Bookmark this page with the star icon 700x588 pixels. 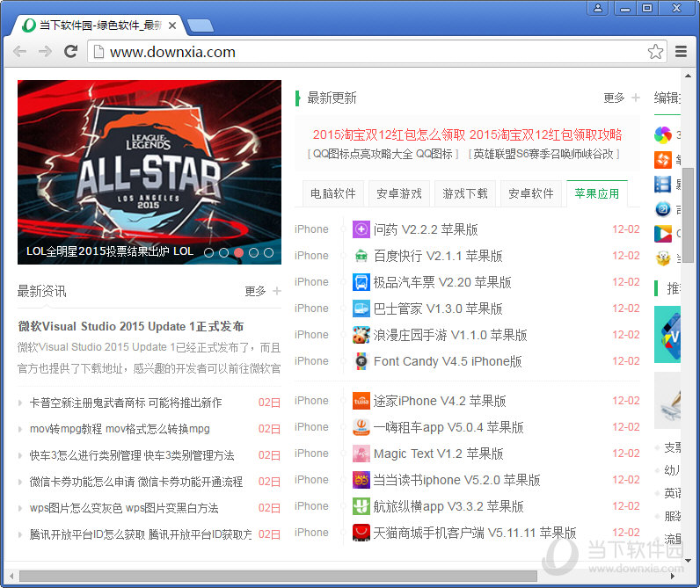(655, 52)
